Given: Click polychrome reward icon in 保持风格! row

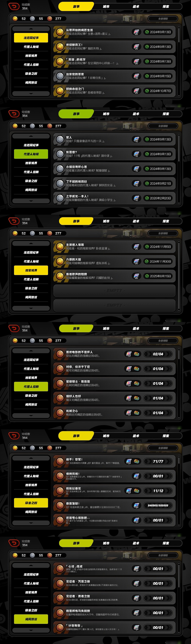Looking at the screenshot, I should [136, 476].
